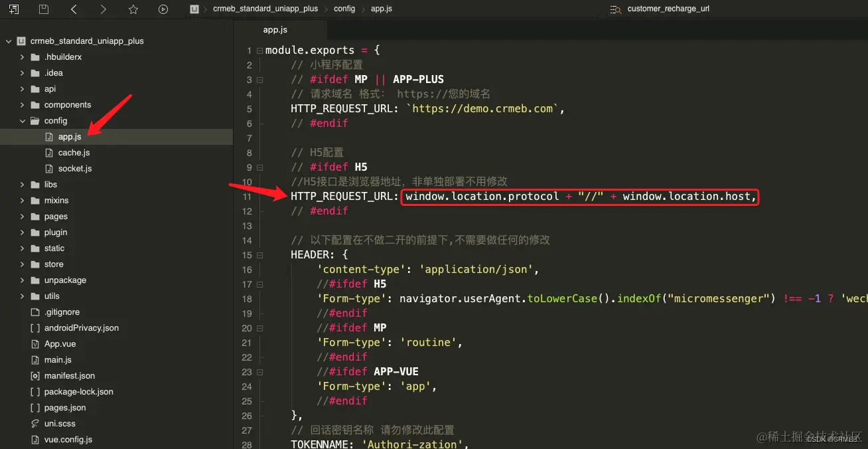Click window.location.protocol text on line 11

(x=482, y=197)
